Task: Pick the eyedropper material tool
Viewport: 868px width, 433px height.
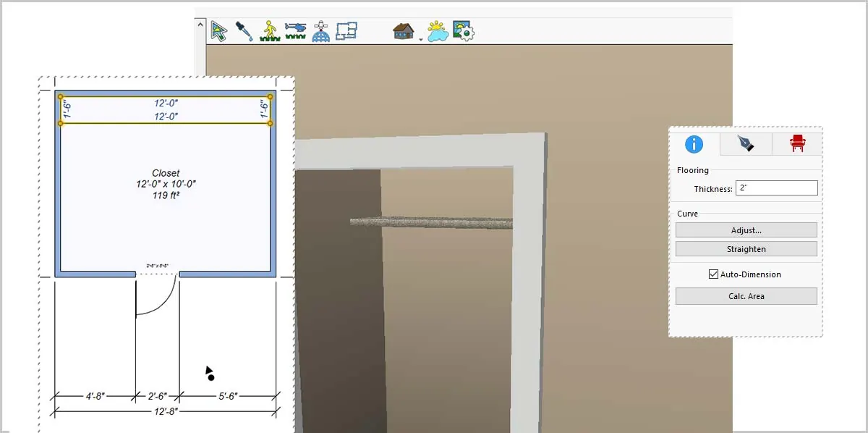Action: click(244, 31)
